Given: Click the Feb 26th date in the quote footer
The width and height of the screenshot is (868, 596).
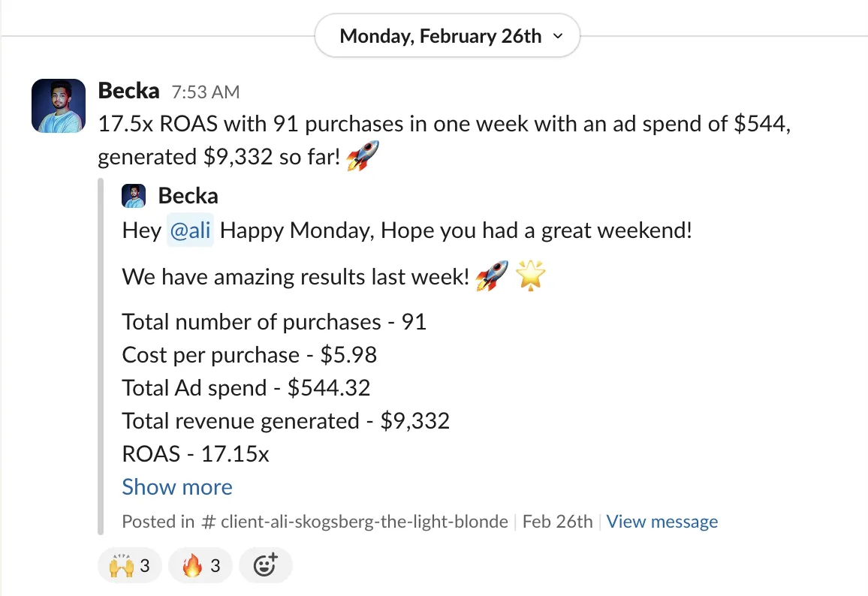Looking at the screenshot, I should point(557,522).
